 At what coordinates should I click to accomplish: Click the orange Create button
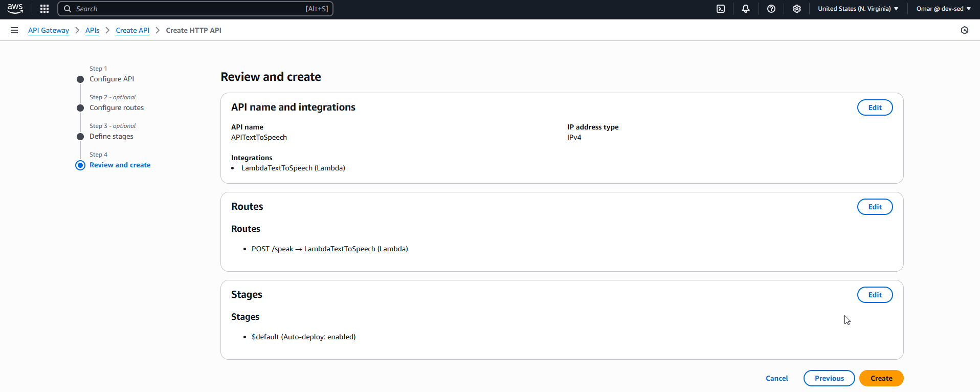point(881,378)
